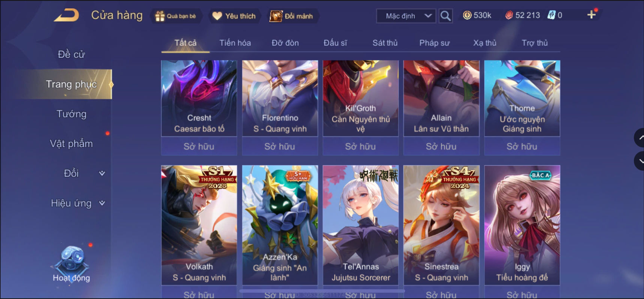Switch to the Pháp sư tab
Viewport: 644px width, 299px height.
click(434, 43)
